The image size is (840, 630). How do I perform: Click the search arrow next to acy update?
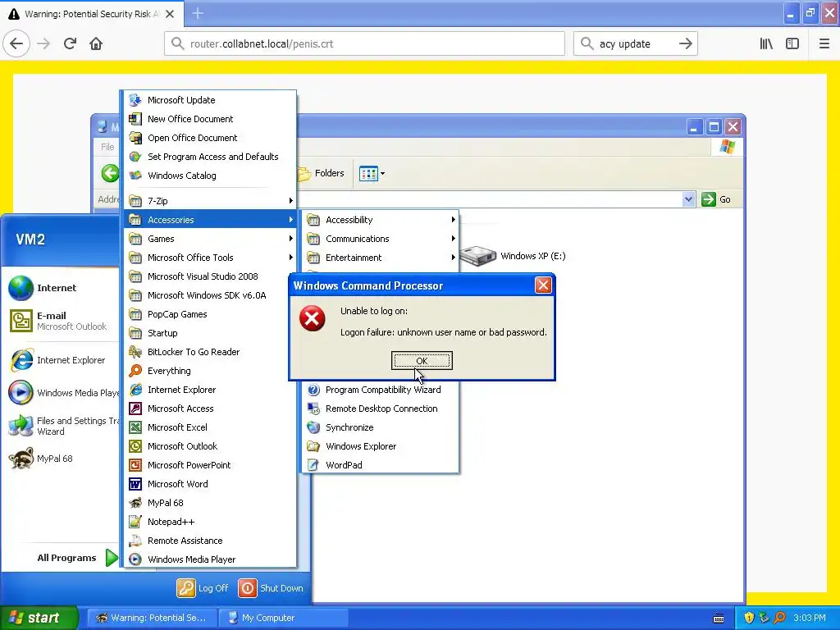pyautogui.click(x=685, y=44)
